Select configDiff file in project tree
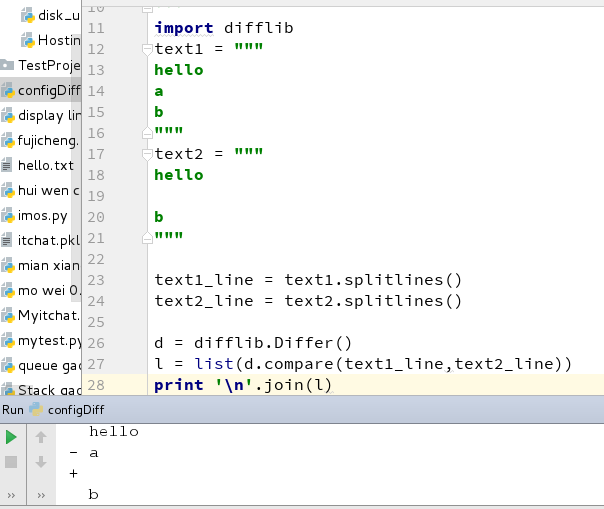 (x=40, y=91)
